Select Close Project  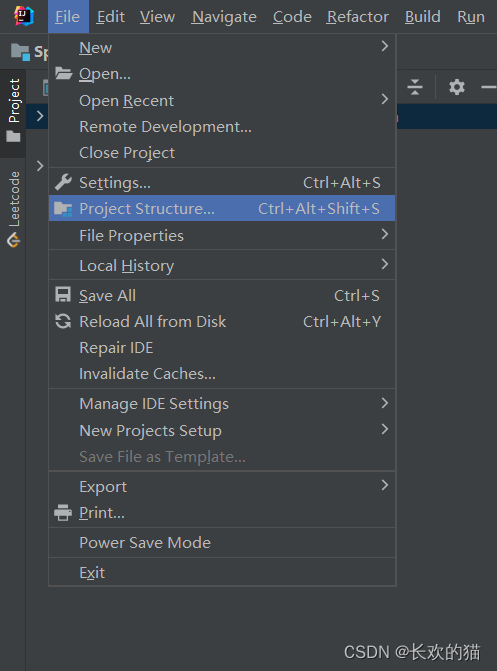click(x=222, y=152)
